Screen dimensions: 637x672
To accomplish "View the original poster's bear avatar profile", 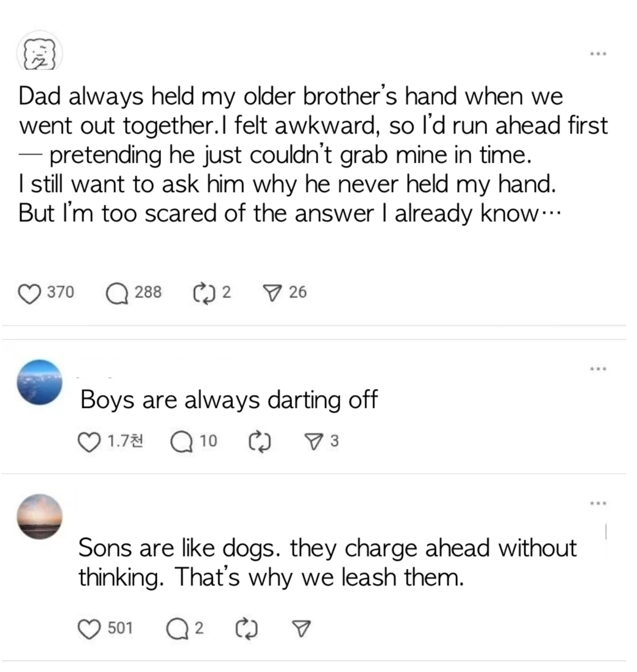I will 40,54.
